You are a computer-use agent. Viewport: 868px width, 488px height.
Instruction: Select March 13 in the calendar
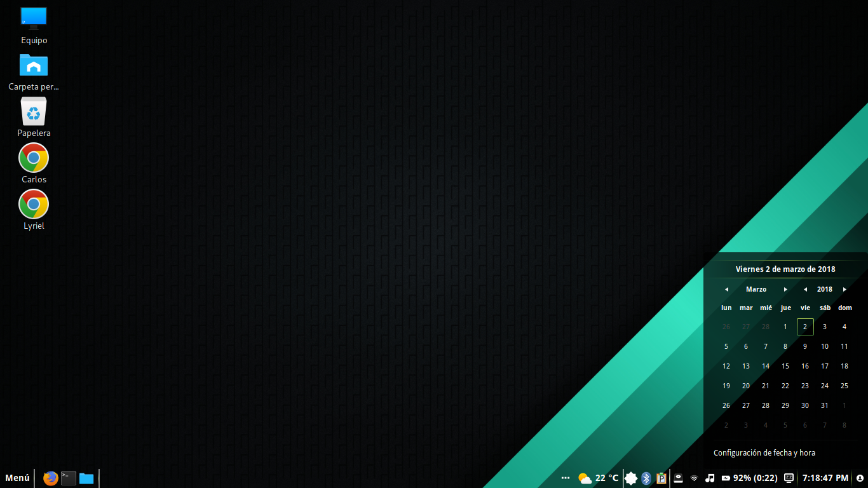pos(746,366)
